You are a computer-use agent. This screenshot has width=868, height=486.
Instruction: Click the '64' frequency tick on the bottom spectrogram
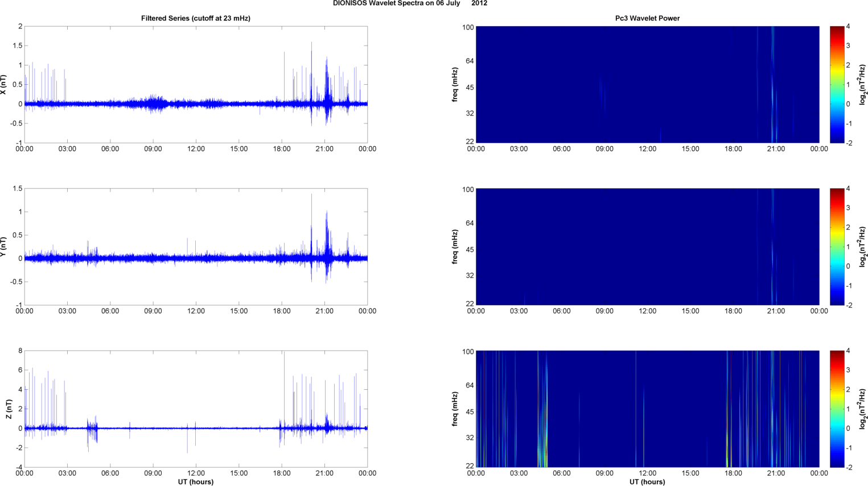pos(470,386)
